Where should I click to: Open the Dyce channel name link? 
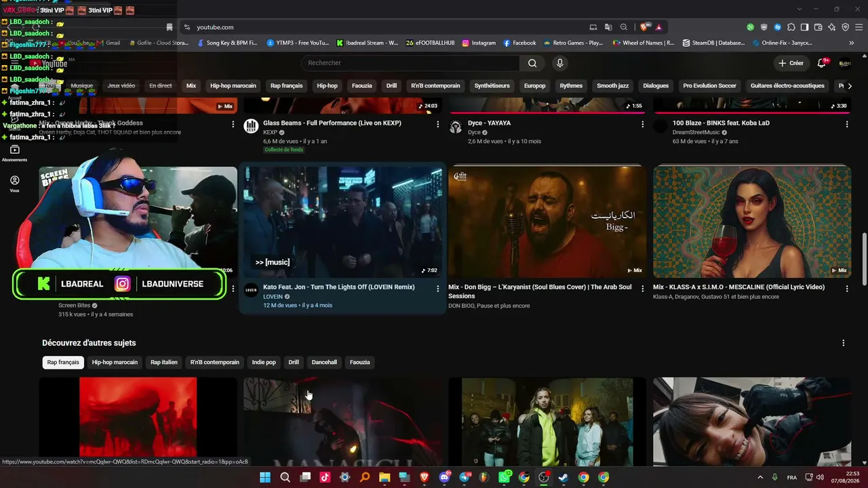(x=474, y=132)
